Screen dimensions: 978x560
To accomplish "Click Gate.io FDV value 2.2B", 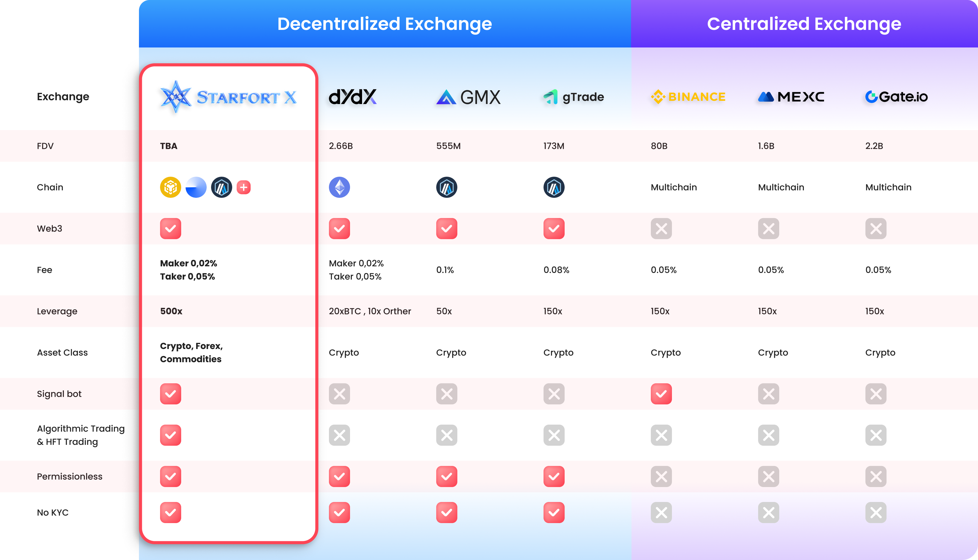I will coord(874,146).
